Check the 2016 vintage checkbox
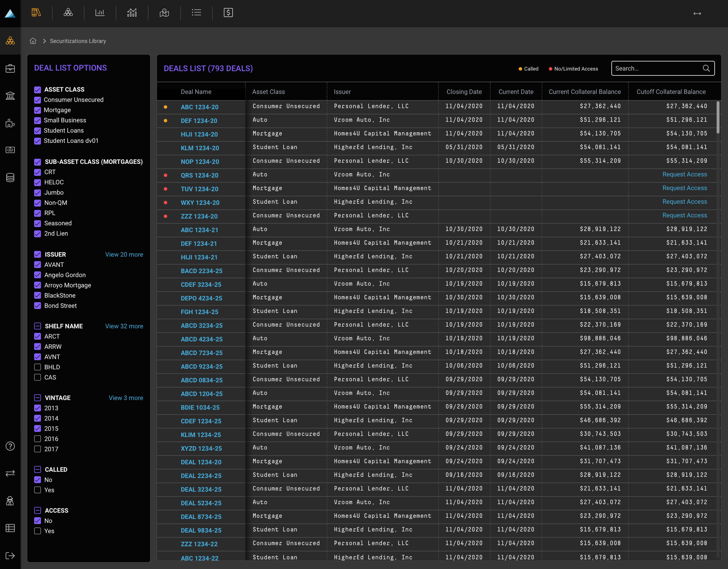Viewport: 728px width, 569px height. 37,439
